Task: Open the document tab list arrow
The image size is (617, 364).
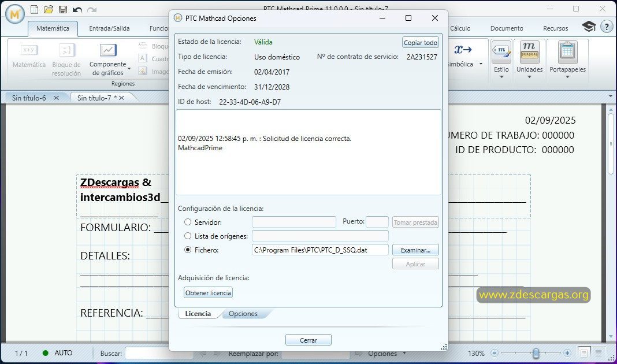Action: [x=611, y=96]
